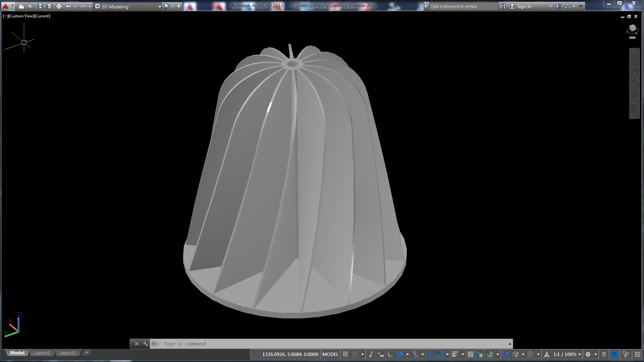Switch to the Layout2 tab
The width and height of the screenshot is (644, 362).
coord(67,353)
